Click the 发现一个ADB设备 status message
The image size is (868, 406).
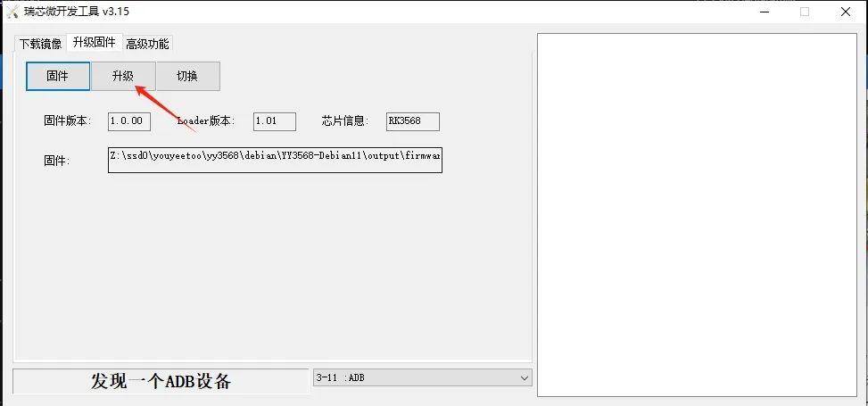click(161, 381)
